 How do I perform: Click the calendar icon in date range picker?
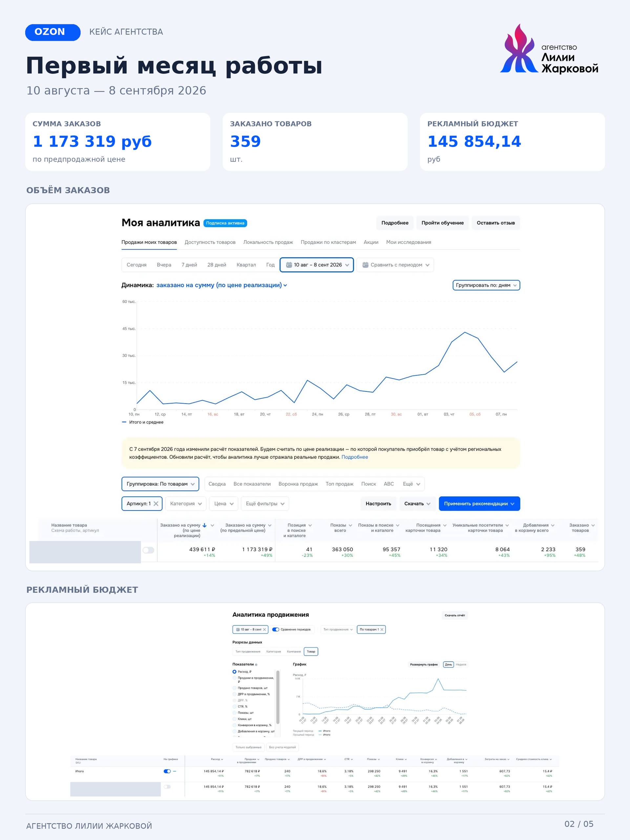pyautogui.click(x=289, y=265)
